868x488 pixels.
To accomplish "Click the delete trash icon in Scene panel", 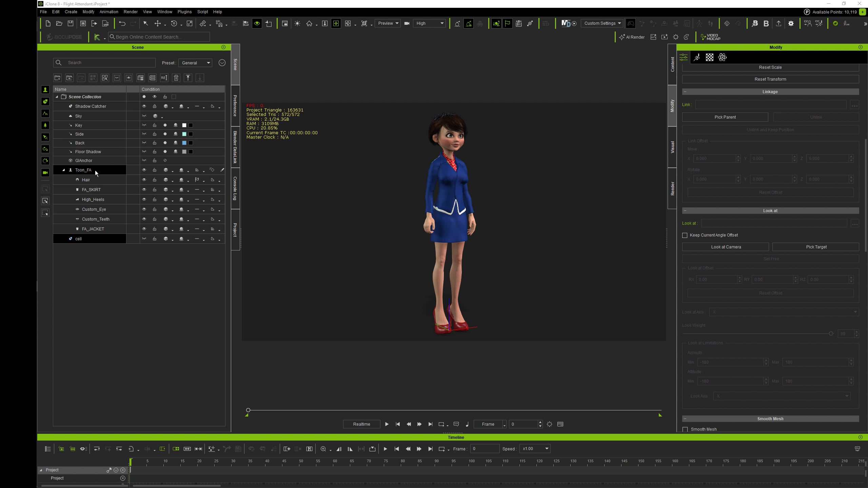I will 176,78.
